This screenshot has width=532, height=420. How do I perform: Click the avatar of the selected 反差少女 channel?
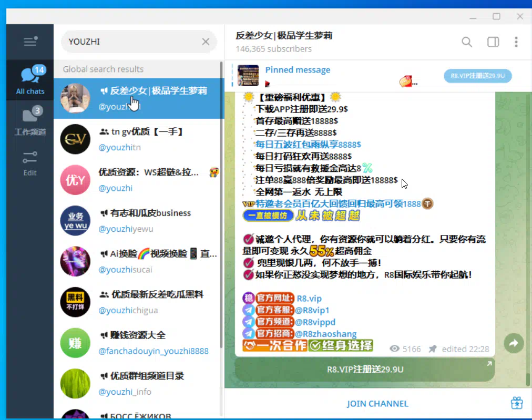pyautogui.click(x=75, y=98)
